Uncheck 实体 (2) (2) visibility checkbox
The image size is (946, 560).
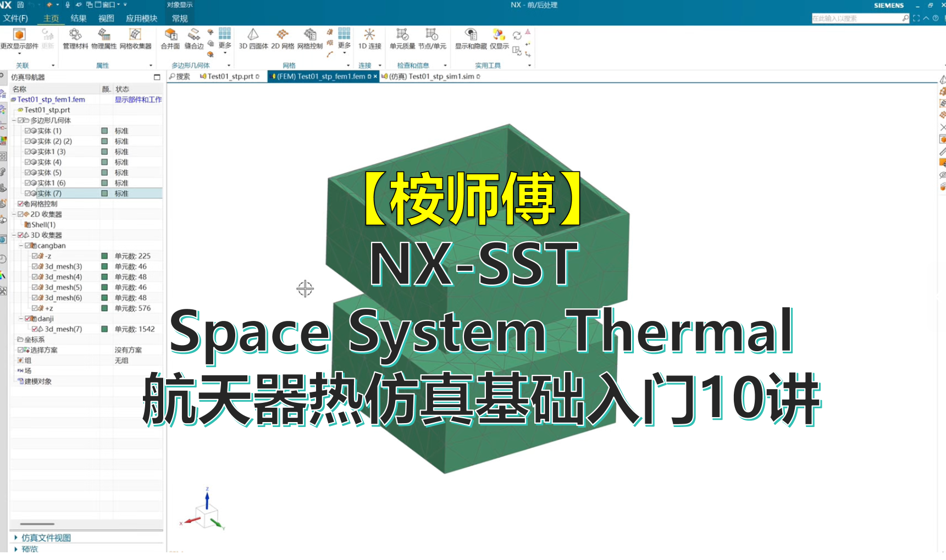click(x=27, y=141)
